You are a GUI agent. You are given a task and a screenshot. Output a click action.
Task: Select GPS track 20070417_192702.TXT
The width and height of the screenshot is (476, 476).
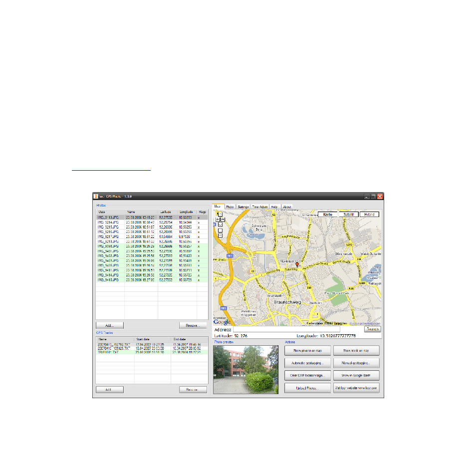click(x=152, y=345)
